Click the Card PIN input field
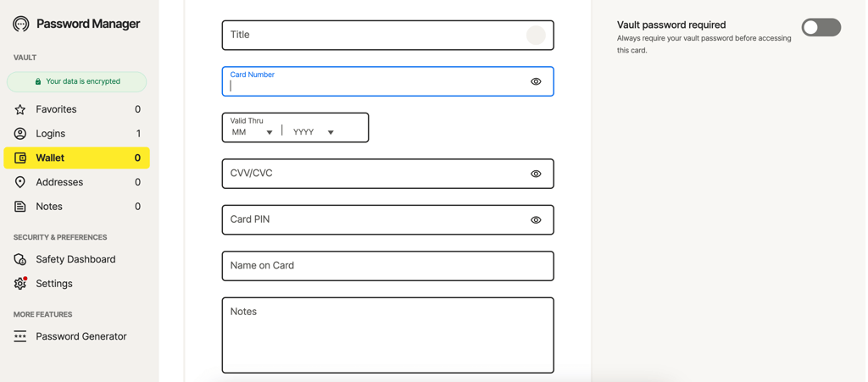 pos(387,219)
